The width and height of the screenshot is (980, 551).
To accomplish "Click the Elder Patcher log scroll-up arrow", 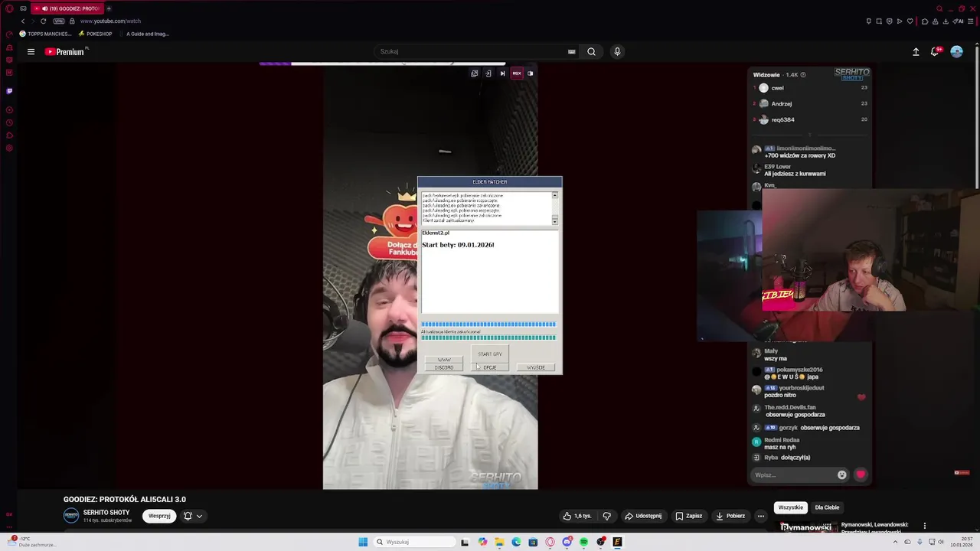I will [x=555, y=195].
